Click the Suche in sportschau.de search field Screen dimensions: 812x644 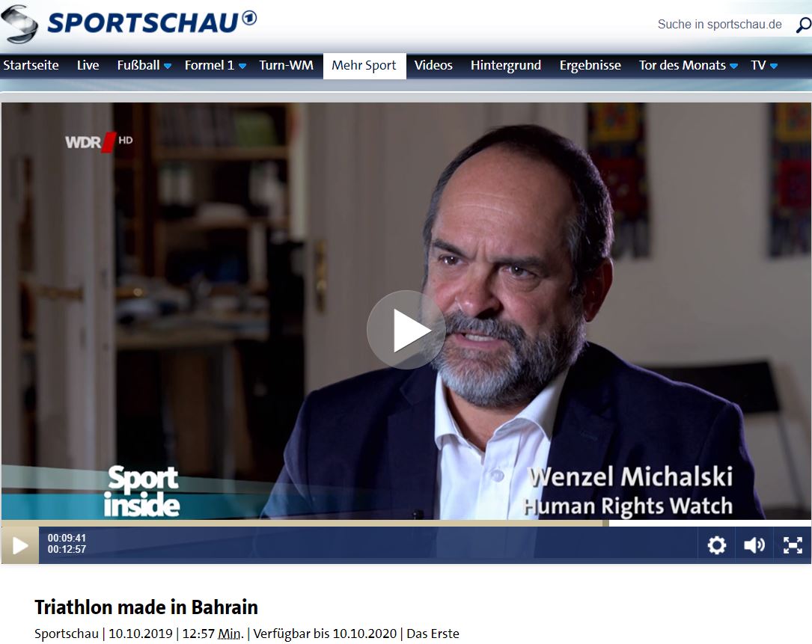(719, 25)
